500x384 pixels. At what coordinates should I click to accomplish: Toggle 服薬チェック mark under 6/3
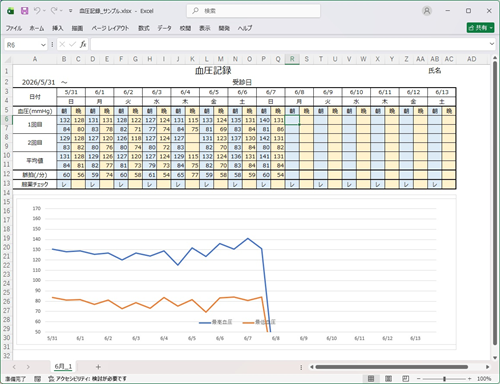pyautogui.click(x=150, y=184)
